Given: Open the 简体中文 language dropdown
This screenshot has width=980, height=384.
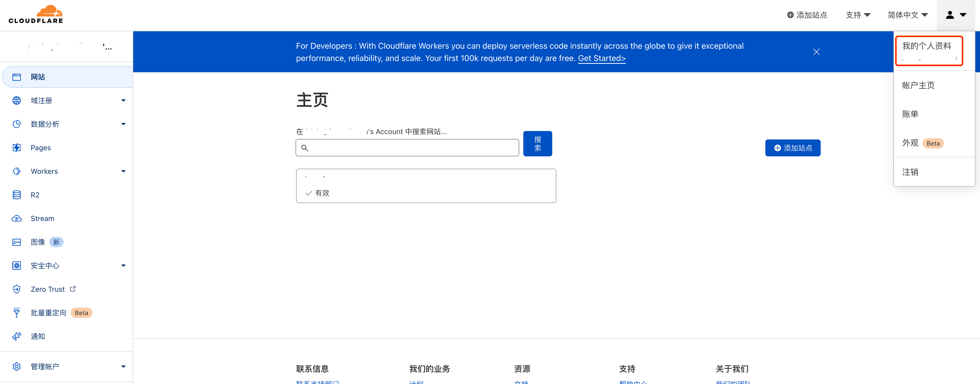Looking at the screenshot, I should point(907,15).
